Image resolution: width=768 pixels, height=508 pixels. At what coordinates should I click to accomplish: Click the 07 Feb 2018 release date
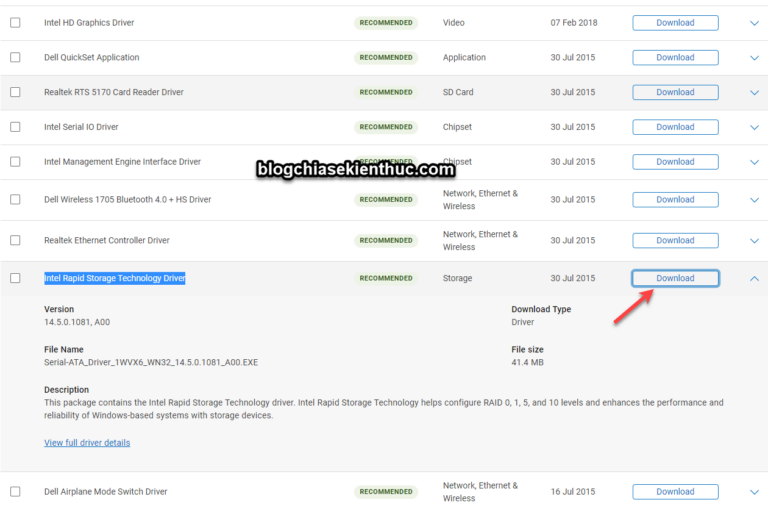(x=574, y=23)
